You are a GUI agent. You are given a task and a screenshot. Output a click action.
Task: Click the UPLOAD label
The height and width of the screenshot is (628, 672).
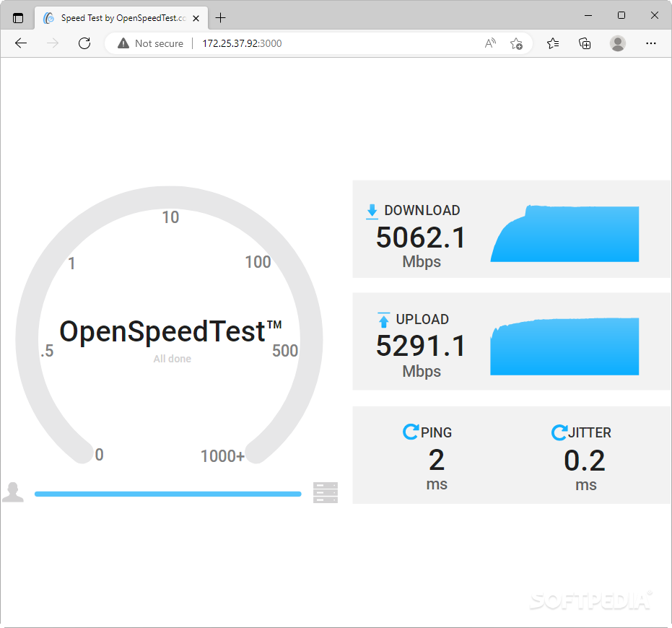pos(422,319)
